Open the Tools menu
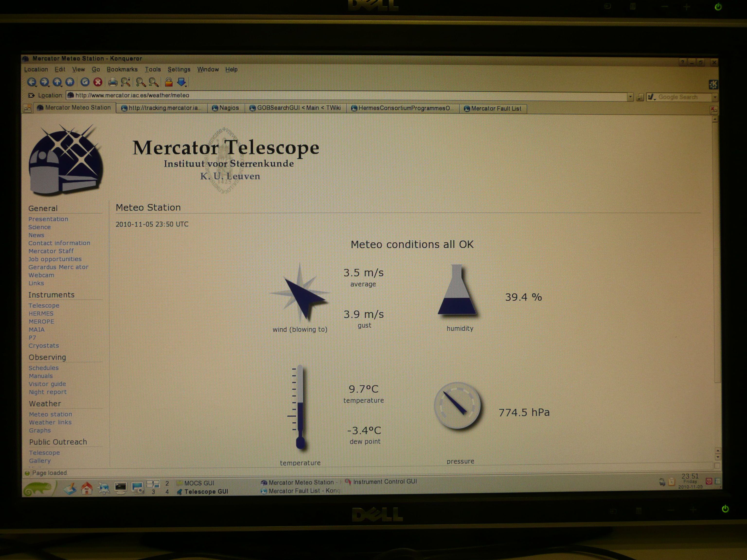747x560 pixels. [153, 69]
